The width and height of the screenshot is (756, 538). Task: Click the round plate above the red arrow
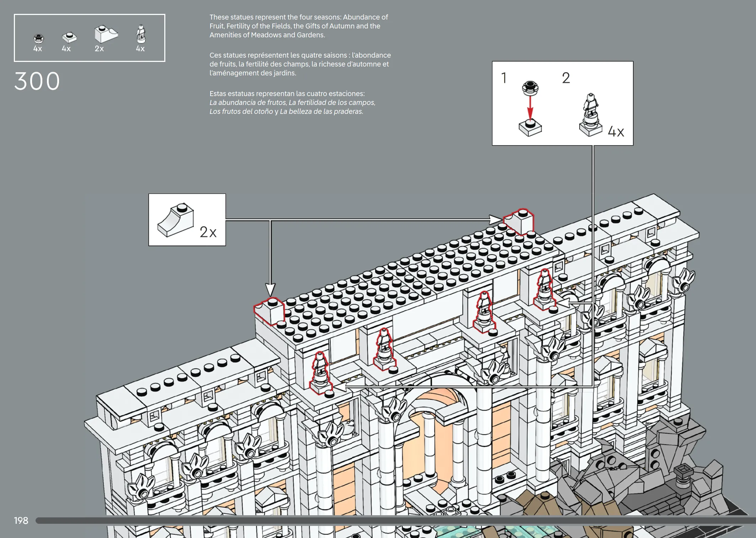tap(530, 88)
